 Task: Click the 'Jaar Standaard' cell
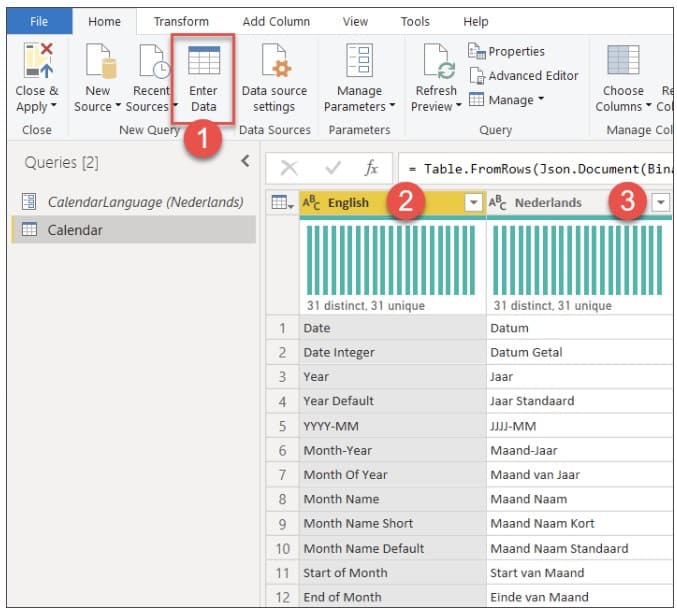point(579,401)
